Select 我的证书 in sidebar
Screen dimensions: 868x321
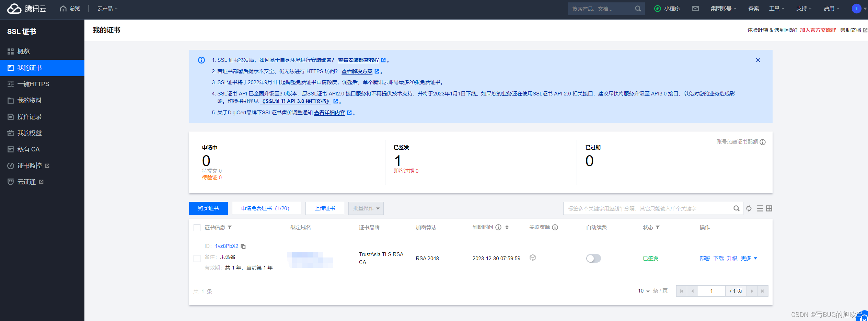coord(42,68)
